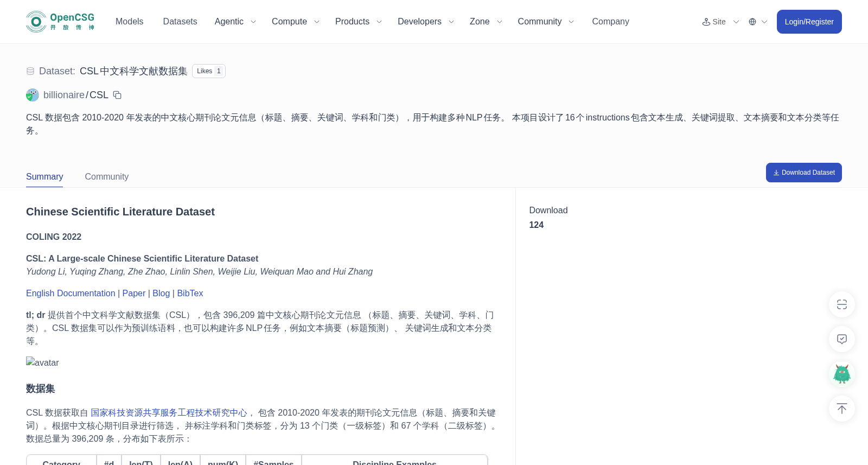Click the Login/Register button

coord(809,22)
